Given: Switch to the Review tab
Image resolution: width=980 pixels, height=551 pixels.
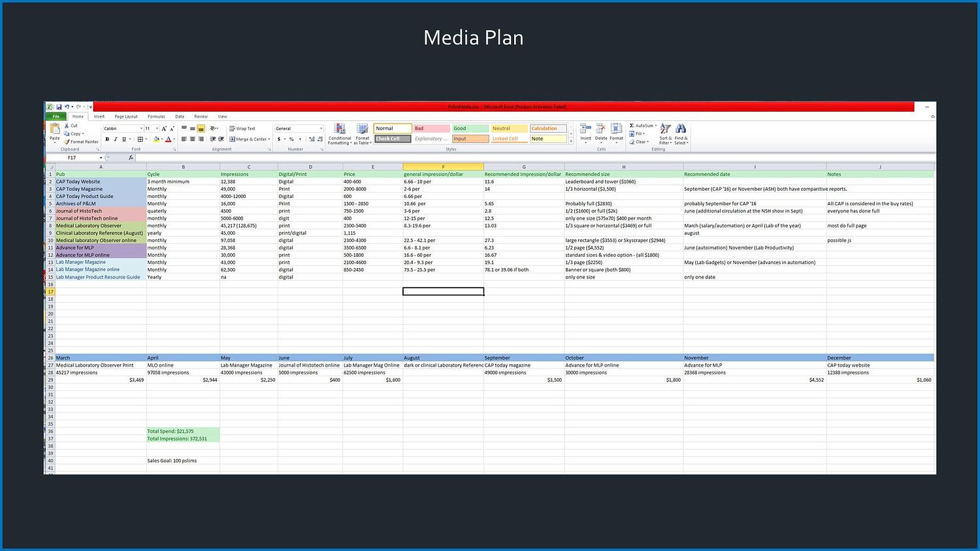Looking at the screenshot, I should click(x=201, y=116).
